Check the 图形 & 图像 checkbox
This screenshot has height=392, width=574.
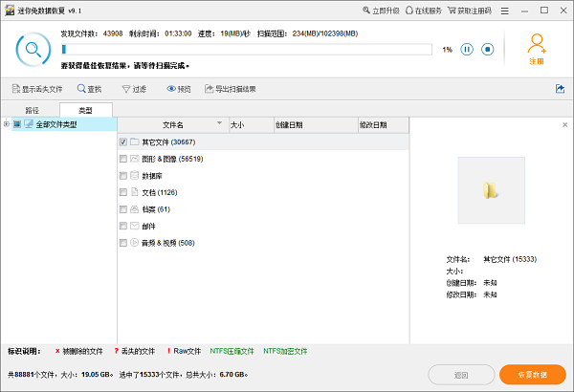123,159
